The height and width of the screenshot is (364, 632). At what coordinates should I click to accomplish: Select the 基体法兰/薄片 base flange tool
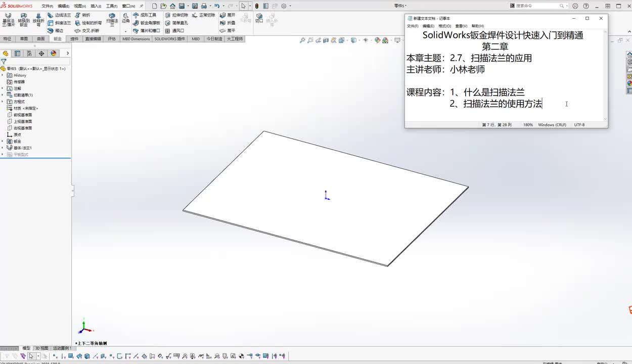(8, 20)
